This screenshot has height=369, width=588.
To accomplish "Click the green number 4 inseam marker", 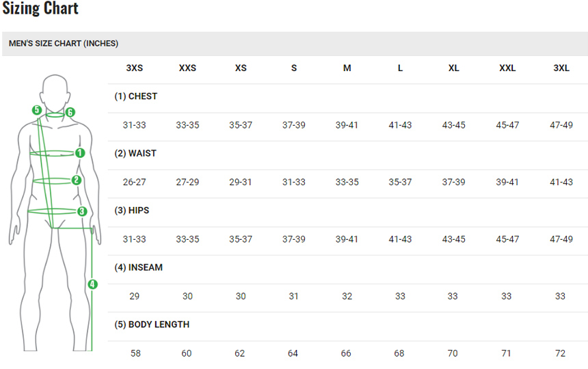I will (93, 284).
